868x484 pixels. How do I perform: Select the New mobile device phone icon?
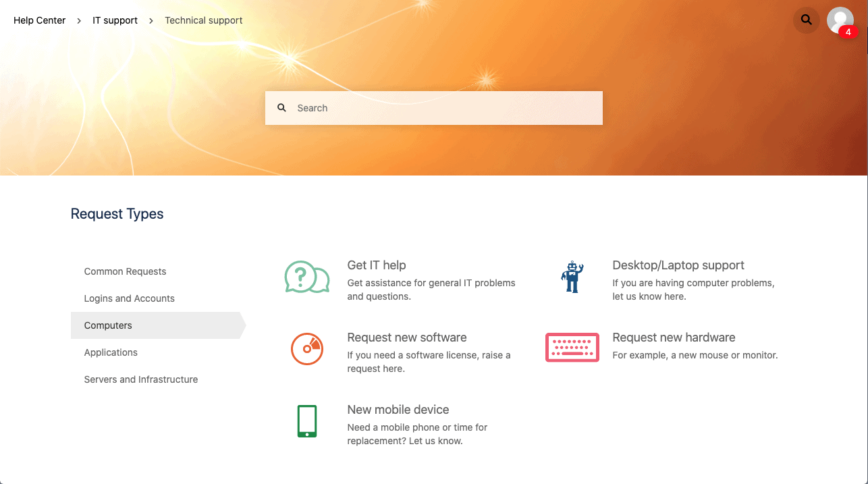(307, 421)
